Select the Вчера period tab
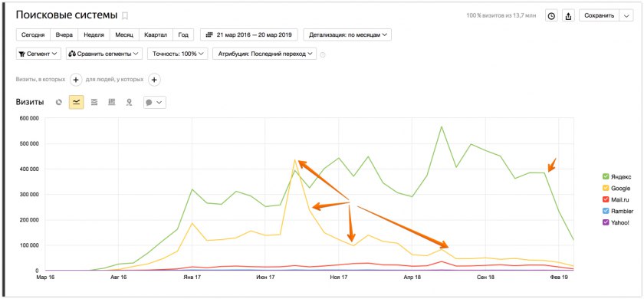Screen dimensions: 644x299 tap(64, 35)
